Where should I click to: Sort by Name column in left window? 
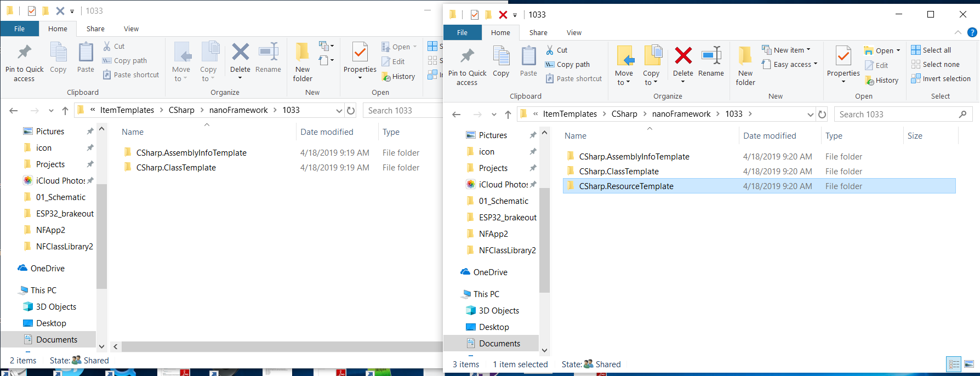click(133, 132)
